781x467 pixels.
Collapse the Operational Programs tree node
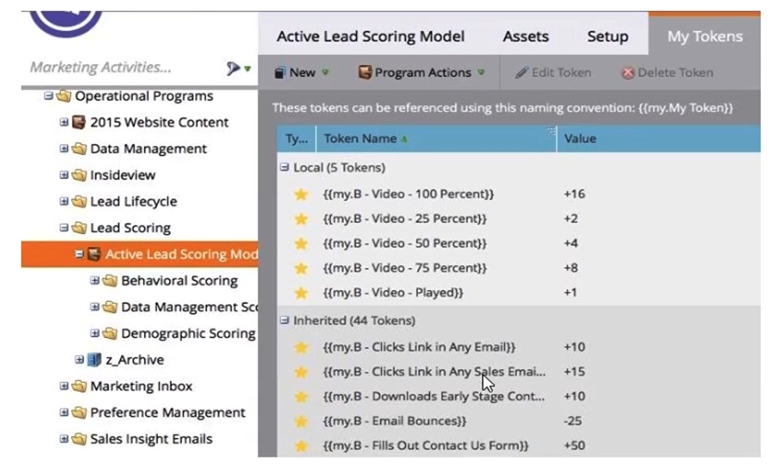[48, 95]
